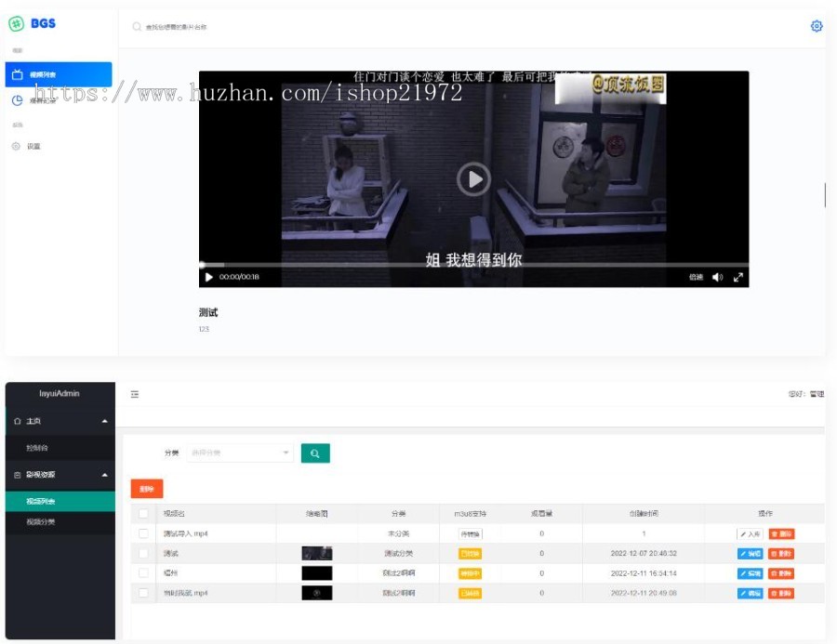
Task: Toggle the select-all checkbox in table header
Action: tap(143, 513)
